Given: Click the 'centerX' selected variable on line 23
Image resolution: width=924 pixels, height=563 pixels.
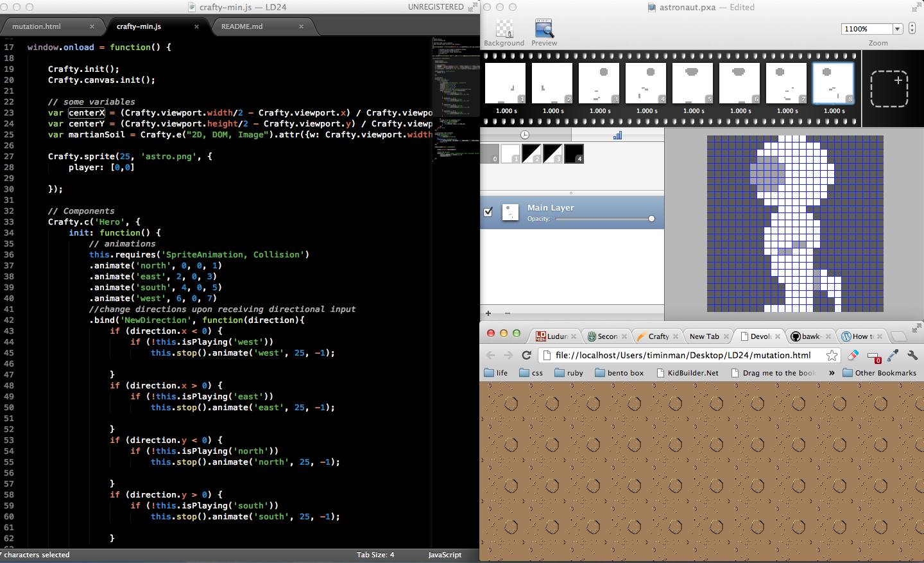Looking at the screenshot, I should pos(87,112).
